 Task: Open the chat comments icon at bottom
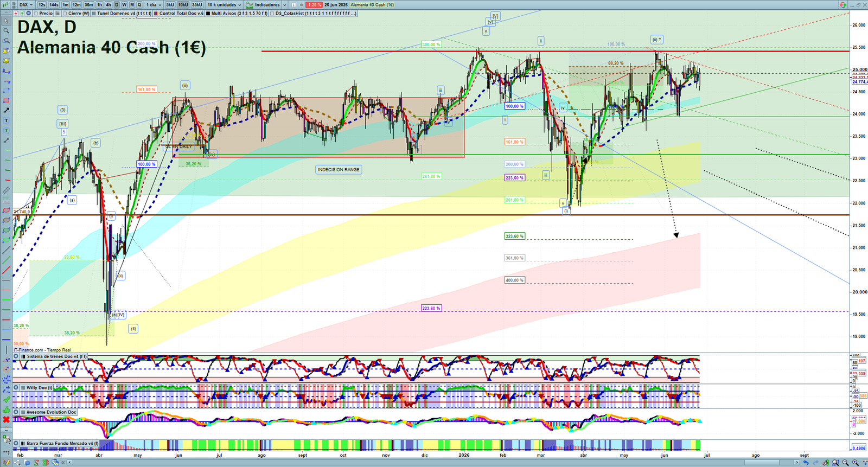point(27,463)
